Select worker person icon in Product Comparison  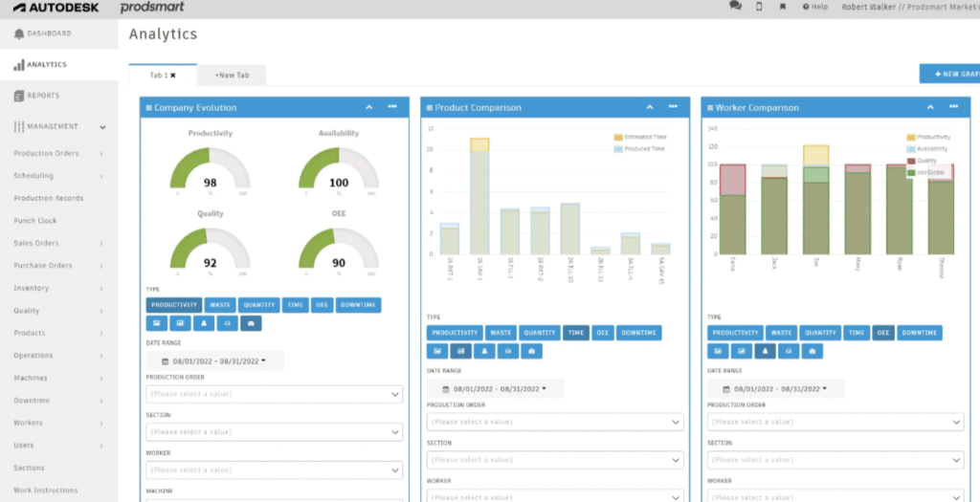pos(484,351)
